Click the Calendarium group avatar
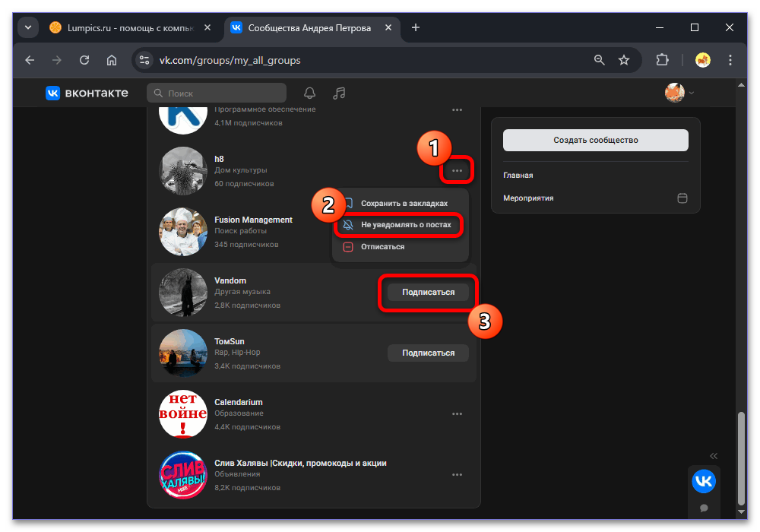This screenshot has height=532, width=760. click(x=183, y=414)
